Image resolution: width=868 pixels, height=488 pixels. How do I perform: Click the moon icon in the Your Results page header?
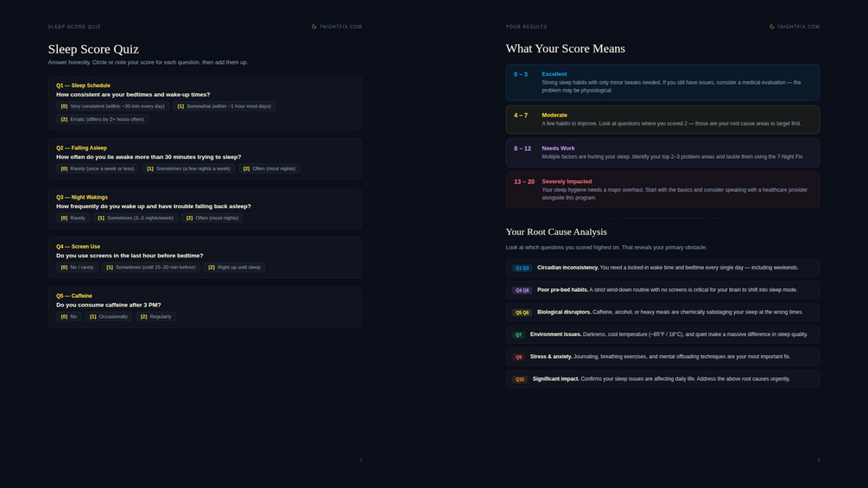point(772,27)
